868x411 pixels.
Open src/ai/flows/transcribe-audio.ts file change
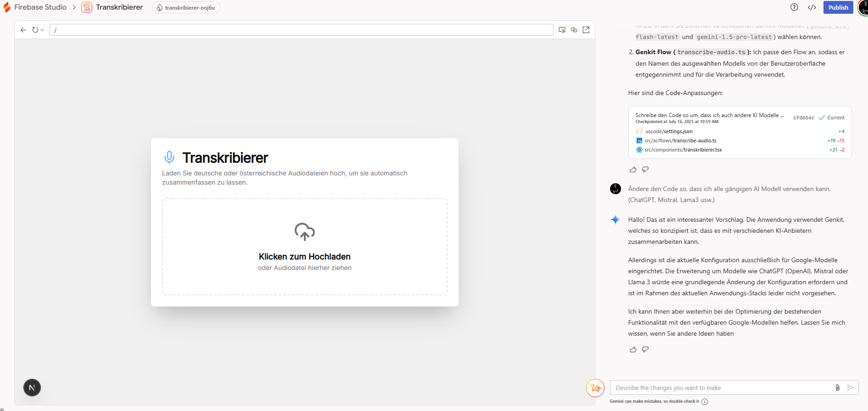[x=680, y=141]
